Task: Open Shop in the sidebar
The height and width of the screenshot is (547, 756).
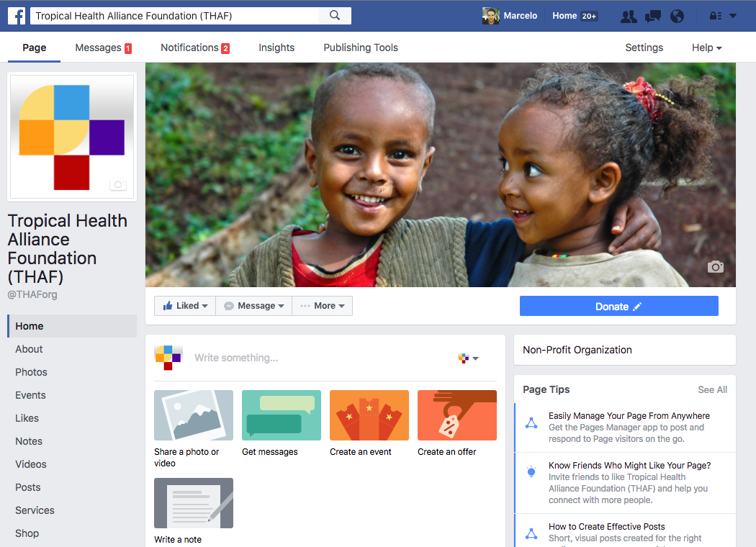Action: click(x=27, y=533)
